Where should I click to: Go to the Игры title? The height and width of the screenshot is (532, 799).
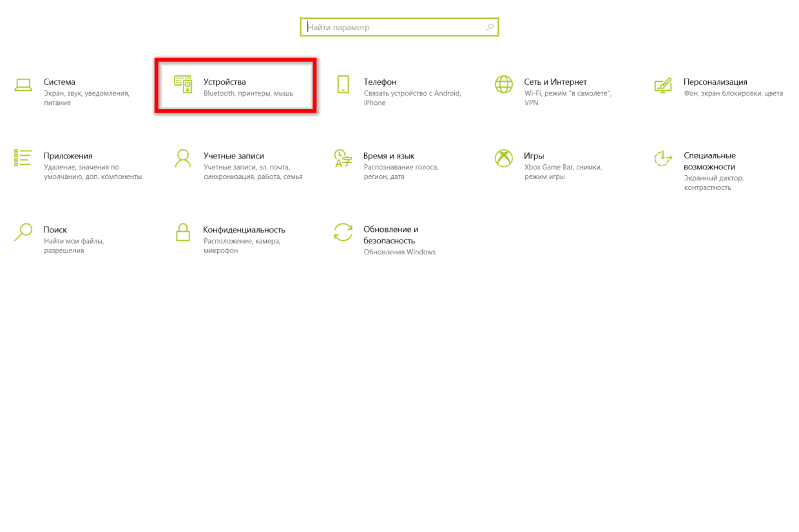tap(534, 156)
